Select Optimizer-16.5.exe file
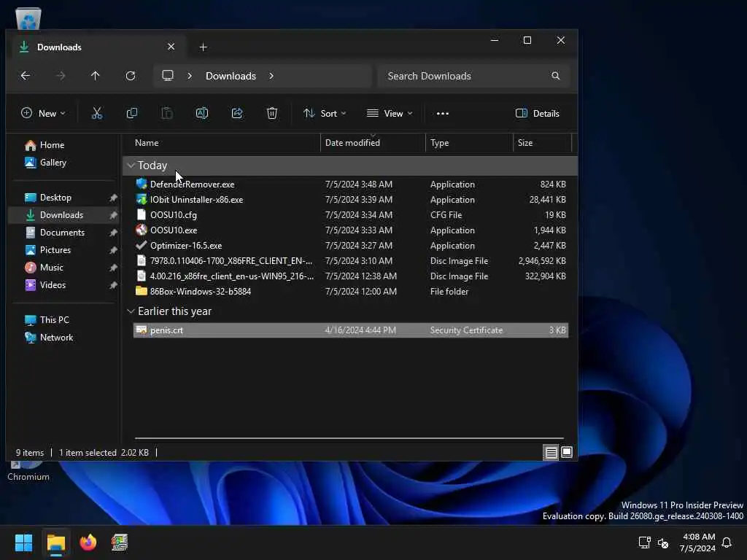 (x=351, y=246)
